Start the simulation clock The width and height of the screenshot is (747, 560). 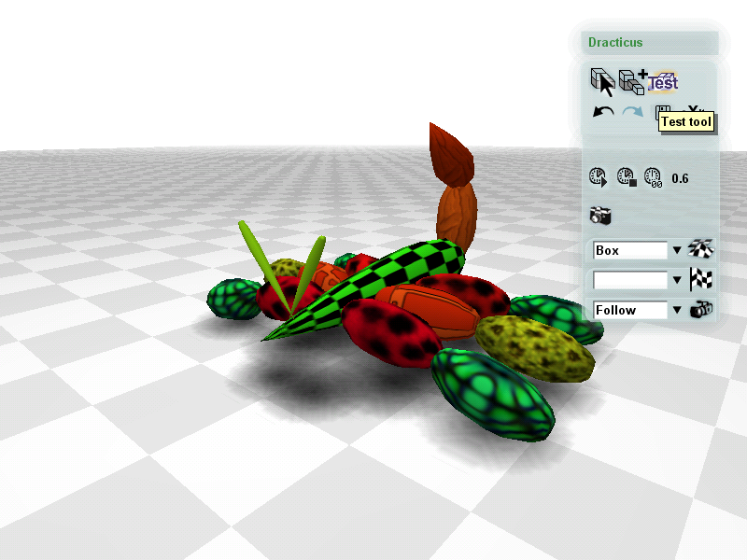[x=598, y=177]
